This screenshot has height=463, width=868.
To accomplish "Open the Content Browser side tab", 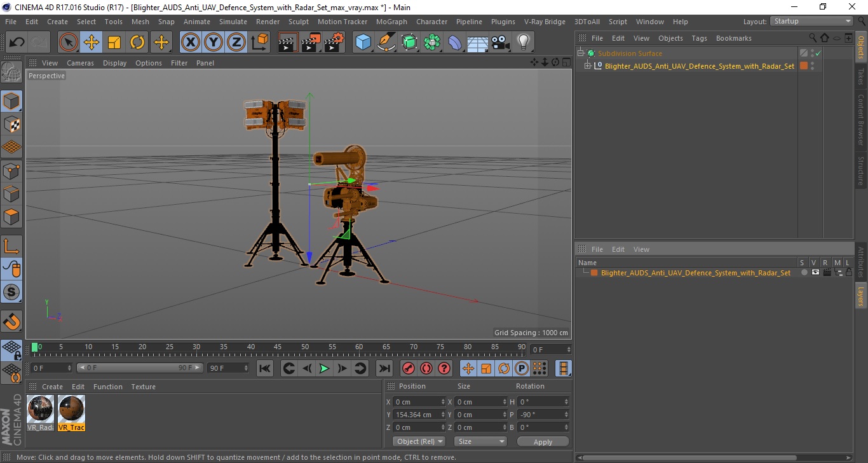I will [x=861, y=120].
